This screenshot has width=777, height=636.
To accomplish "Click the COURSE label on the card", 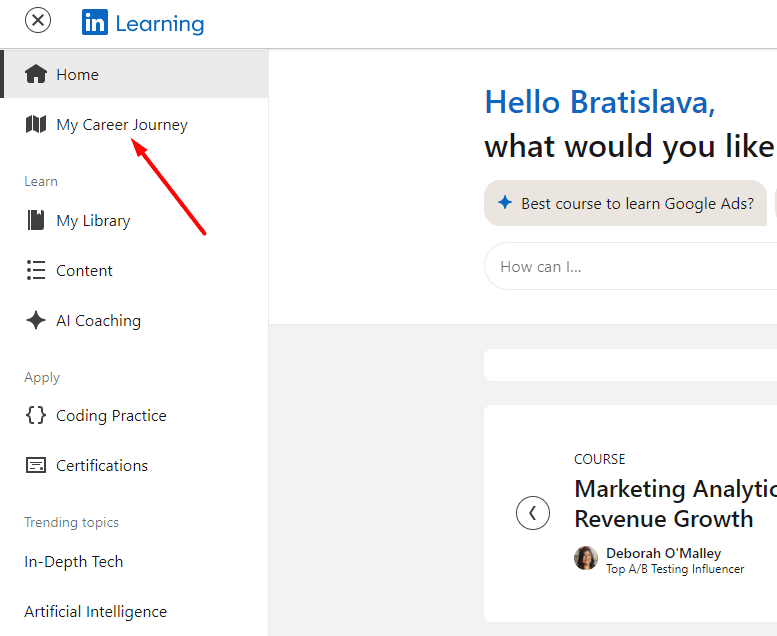I will [x=600, y=459].
